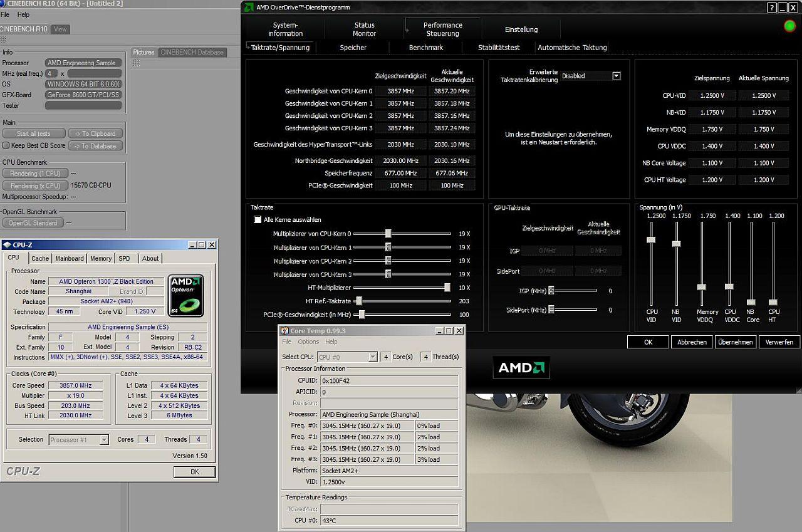Screen dimensions: 802x532
Task: Click the Cinebench R10 title bar icon
Action: pos(3,4)
